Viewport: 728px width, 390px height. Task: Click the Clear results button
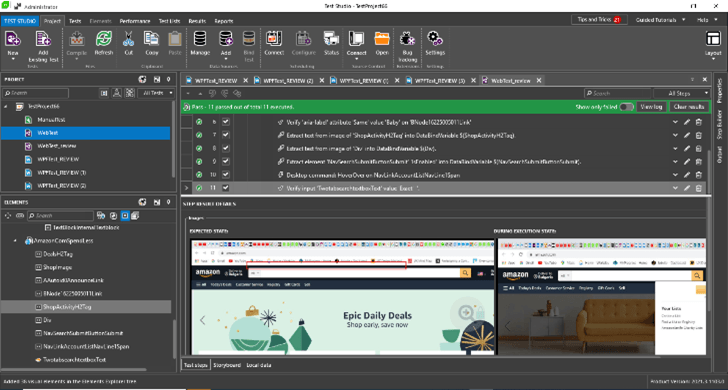coord(689,107)
